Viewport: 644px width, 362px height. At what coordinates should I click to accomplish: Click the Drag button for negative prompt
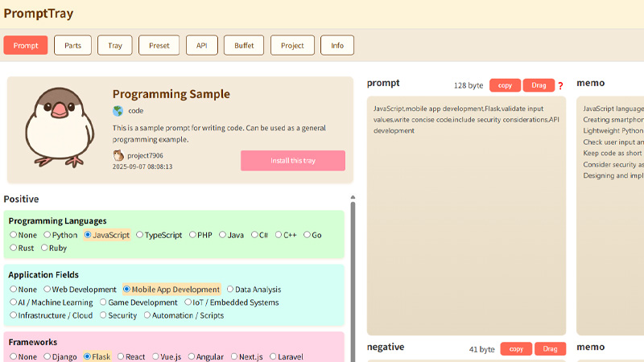pyautogui.click(x=550, y=349)
